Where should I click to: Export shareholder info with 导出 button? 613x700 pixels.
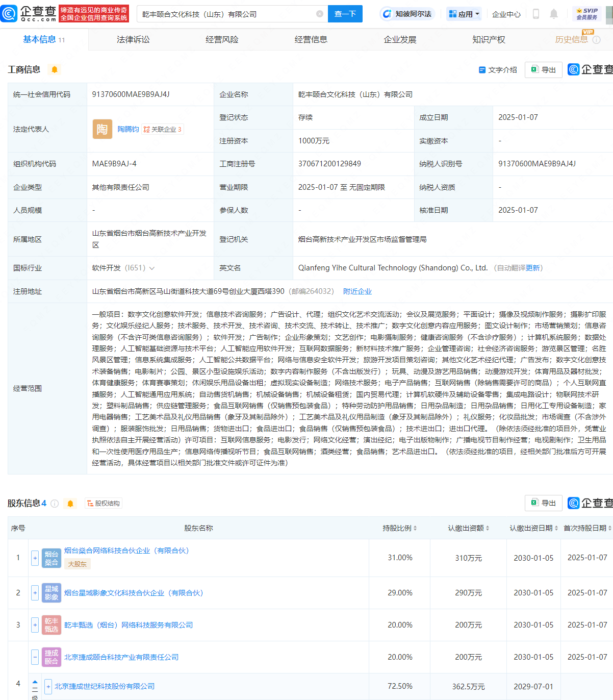[x=544, y=503]
